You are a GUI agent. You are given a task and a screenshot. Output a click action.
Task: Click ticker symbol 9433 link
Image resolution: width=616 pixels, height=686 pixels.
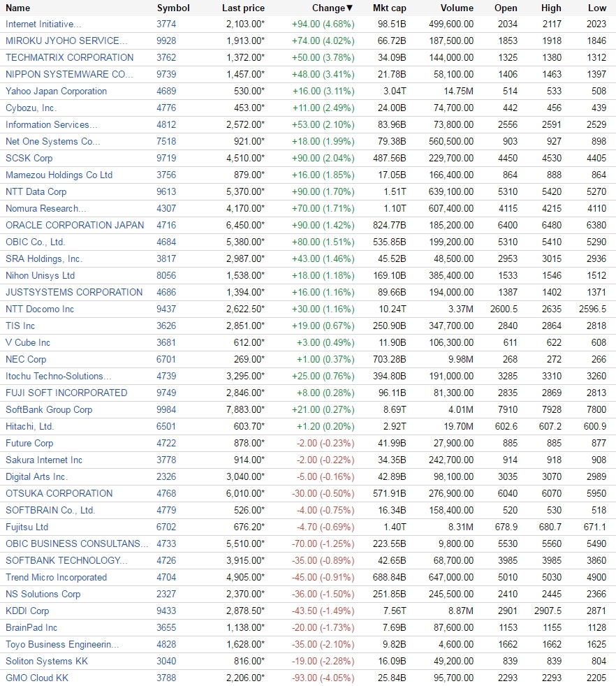pyautogui.click(x=166, y=611)
